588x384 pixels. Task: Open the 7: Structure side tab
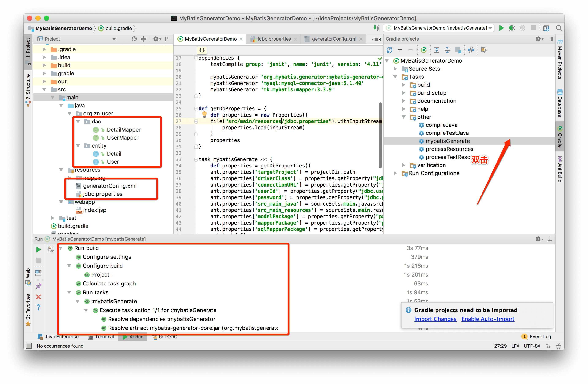(x=28, y=90)
